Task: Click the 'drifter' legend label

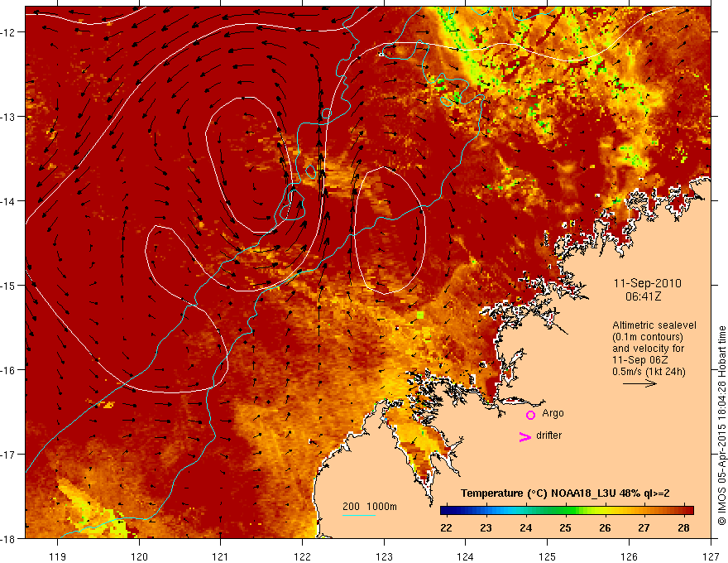Action: (x=548, y=435)
